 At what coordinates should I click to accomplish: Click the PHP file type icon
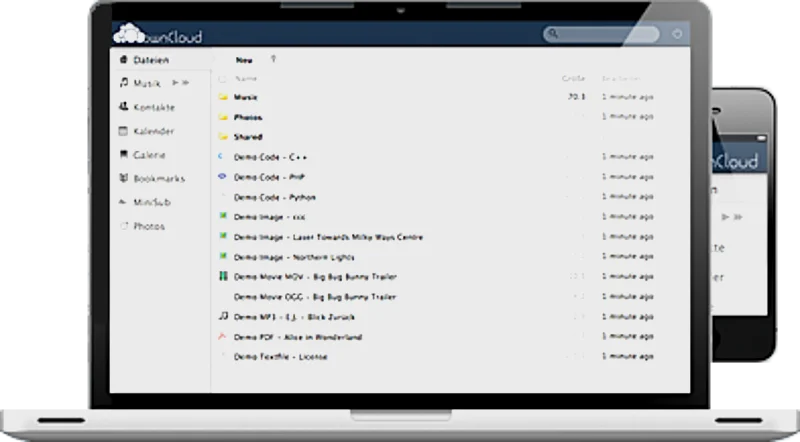tap(222, 176)
